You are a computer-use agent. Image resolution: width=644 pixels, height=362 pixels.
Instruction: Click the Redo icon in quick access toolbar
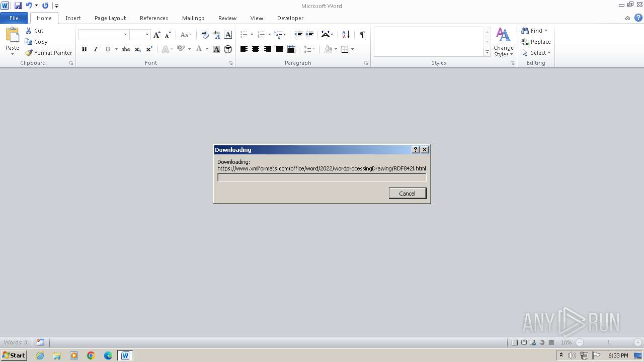[x=45, y=6]
